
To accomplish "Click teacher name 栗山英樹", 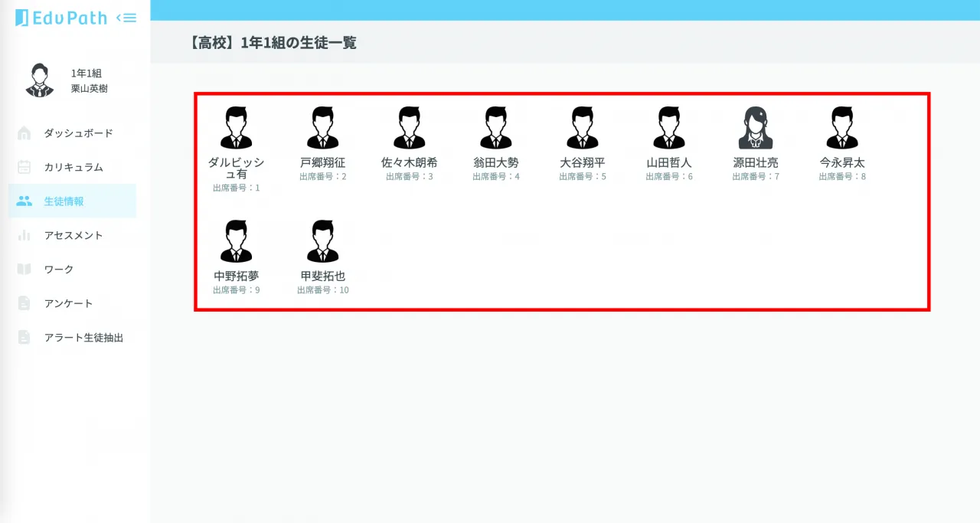I will [90, 89].
